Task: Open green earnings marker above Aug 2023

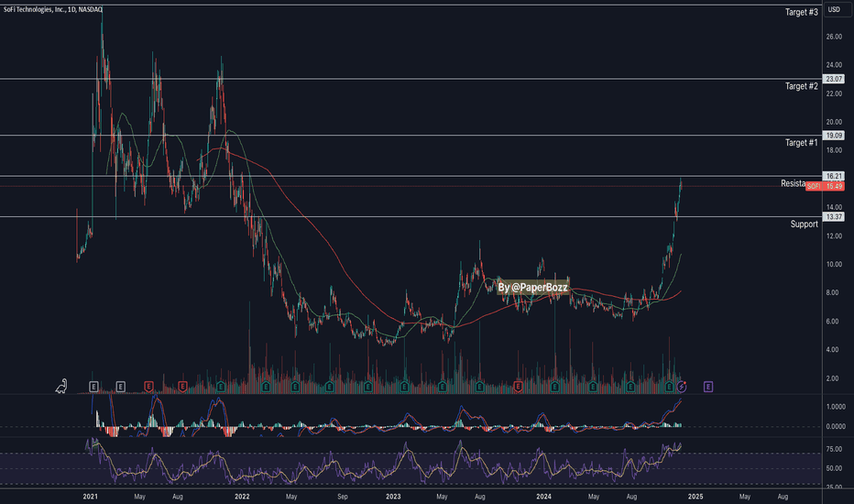Action: pos(479,387)
